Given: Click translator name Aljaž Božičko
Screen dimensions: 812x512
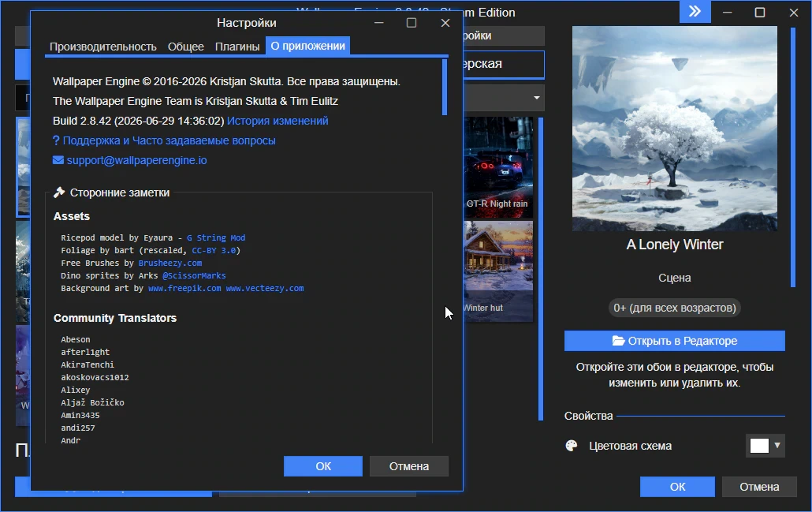Looking at the screenshot, I should [x=93, y=402].
